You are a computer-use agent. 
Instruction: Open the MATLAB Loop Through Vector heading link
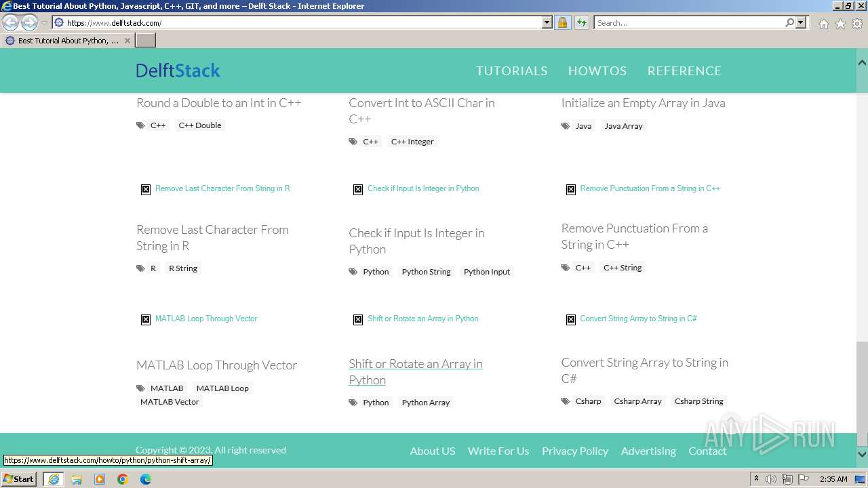click(x=216, y=365)
